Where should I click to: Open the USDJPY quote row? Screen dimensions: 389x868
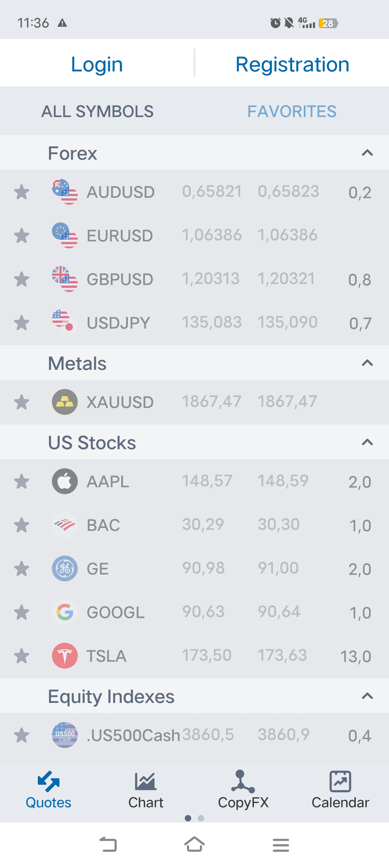point(194,323)
